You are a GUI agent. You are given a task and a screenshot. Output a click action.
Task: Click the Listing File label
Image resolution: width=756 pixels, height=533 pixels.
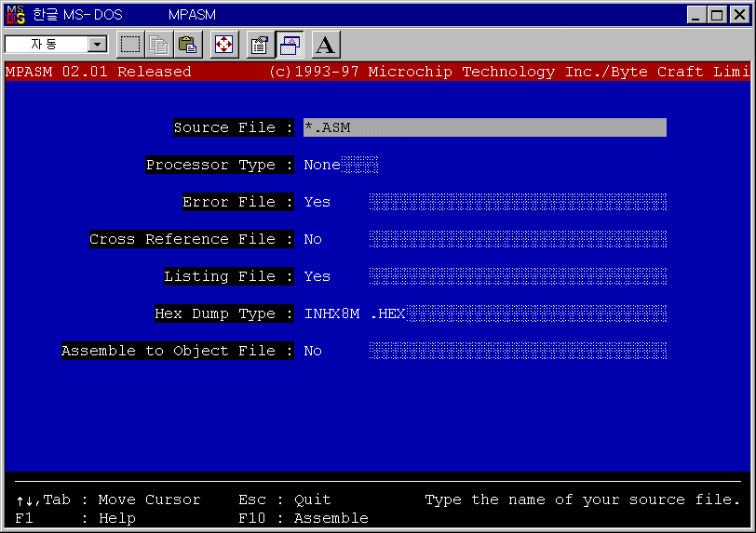tap(229, 276)
